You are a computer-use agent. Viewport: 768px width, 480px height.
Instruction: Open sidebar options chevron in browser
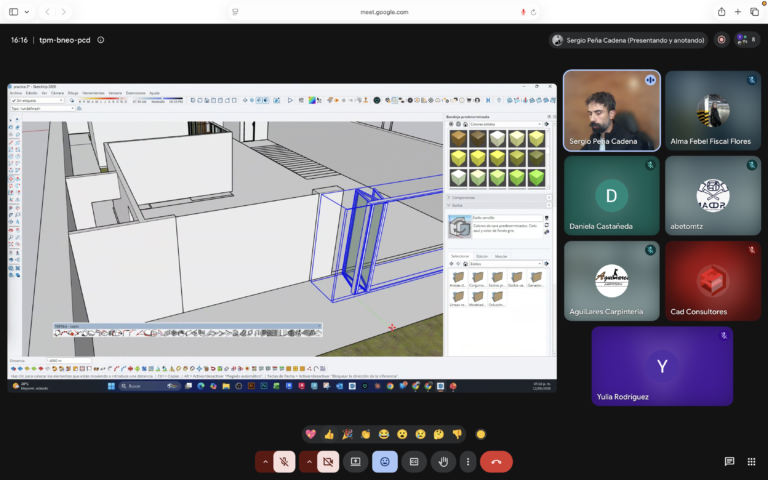(26, 12)
